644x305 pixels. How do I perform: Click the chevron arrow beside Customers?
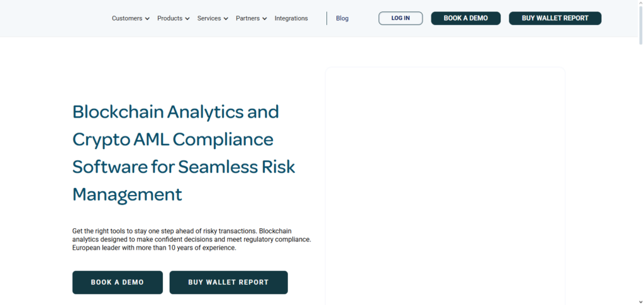[147, 19]
